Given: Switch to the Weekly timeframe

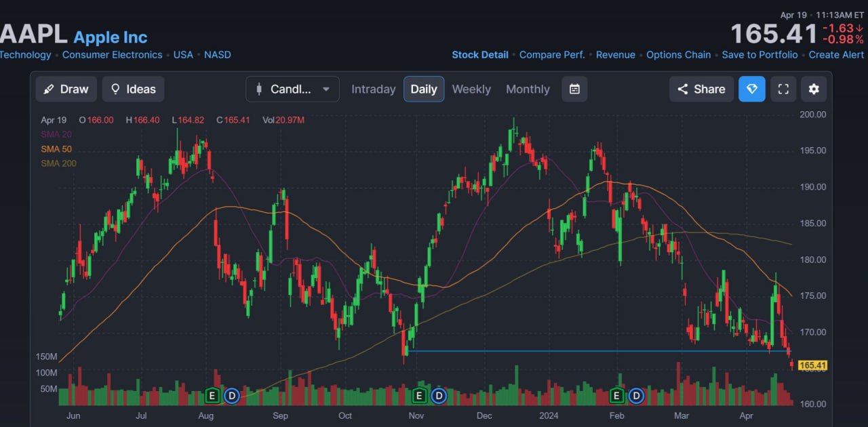Looking at the screenshot, I should [x=471, y=89].
